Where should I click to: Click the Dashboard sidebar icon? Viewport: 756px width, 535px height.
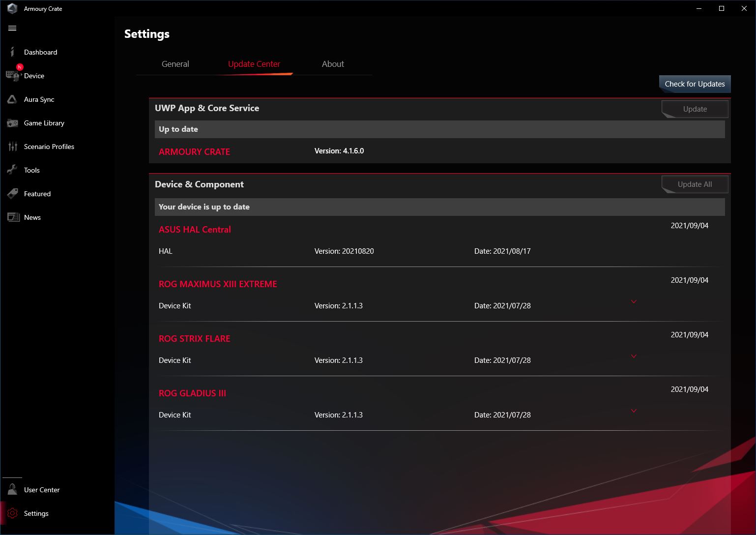click(x=12, y=52)
